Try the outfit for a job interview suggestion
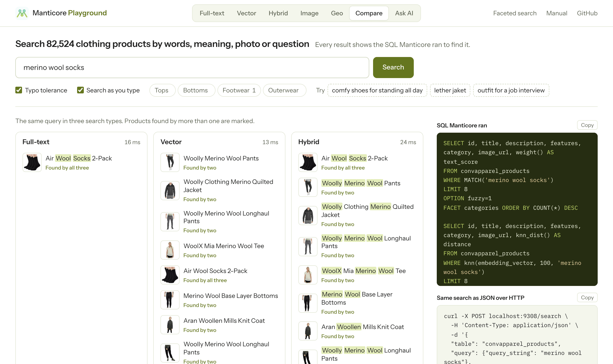The height and width of the screenshot is (364, 613). [511, 90]
